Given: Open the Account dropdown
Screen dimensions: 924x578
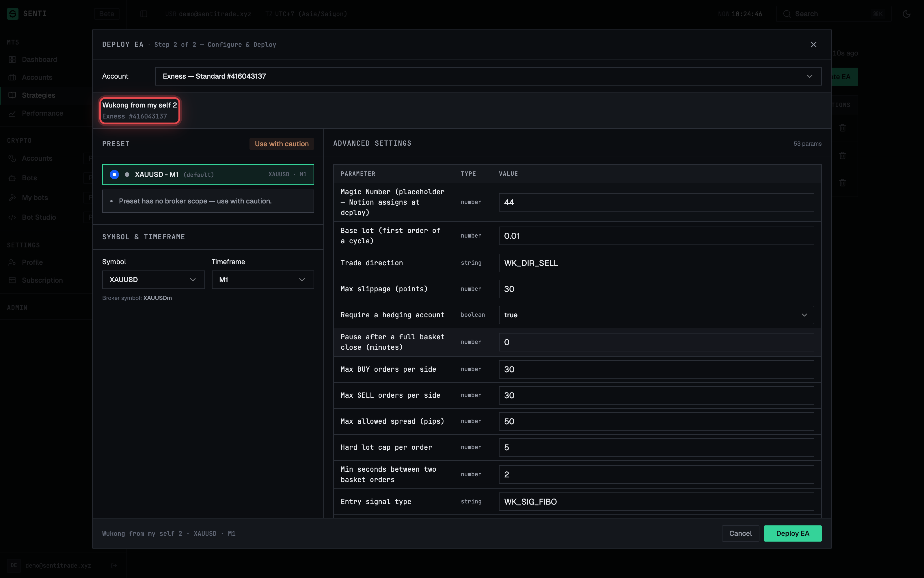Looking at the screenshot, I should pos(488,76).
